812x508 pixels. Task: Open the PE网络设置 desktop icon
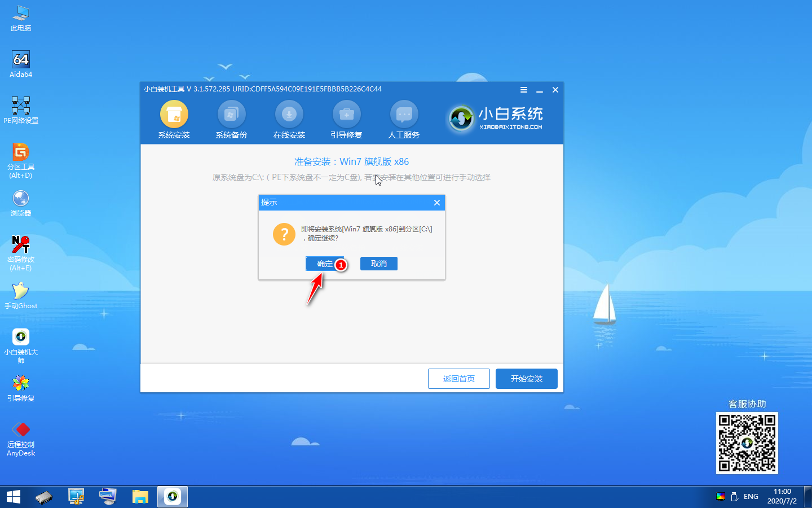click(x=21, y=110)
